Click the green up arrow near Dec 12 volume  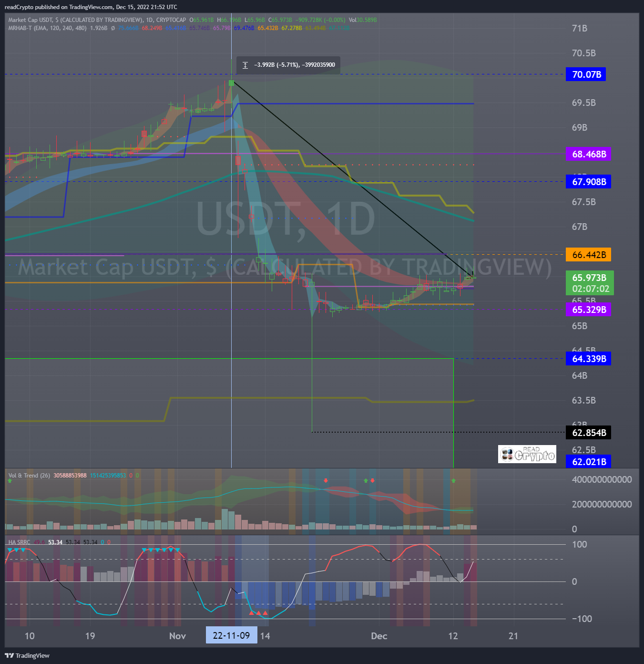(453, 480)
